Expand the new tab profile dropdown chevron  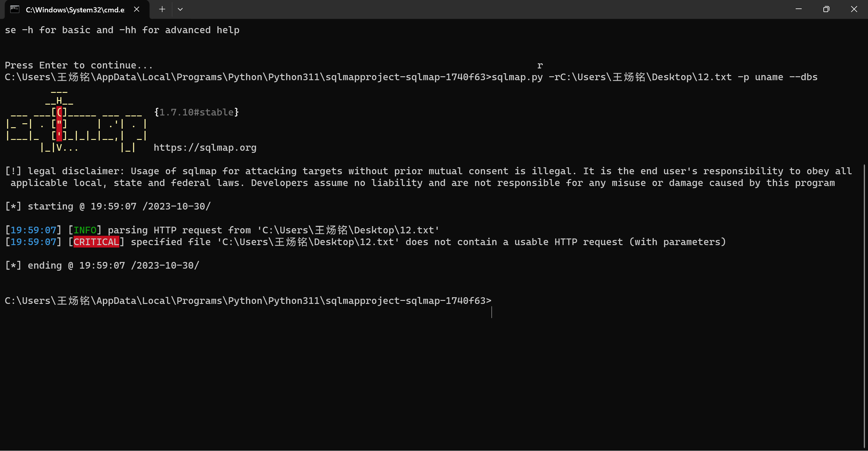[180, 9]
